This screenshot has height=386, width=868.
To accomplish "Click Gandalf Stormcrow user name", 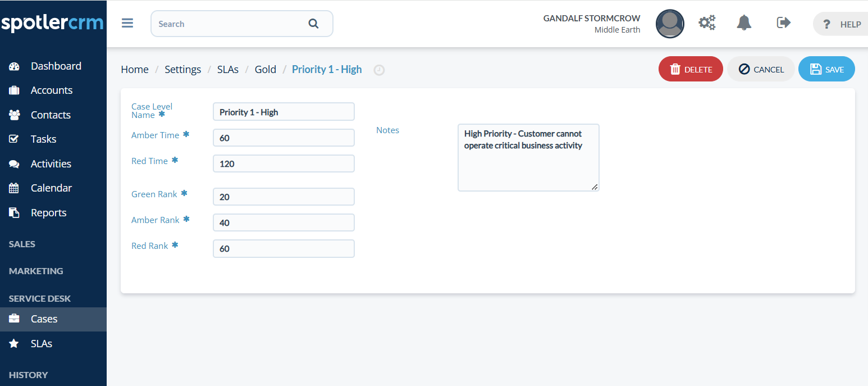I will (x=592, y=18).
